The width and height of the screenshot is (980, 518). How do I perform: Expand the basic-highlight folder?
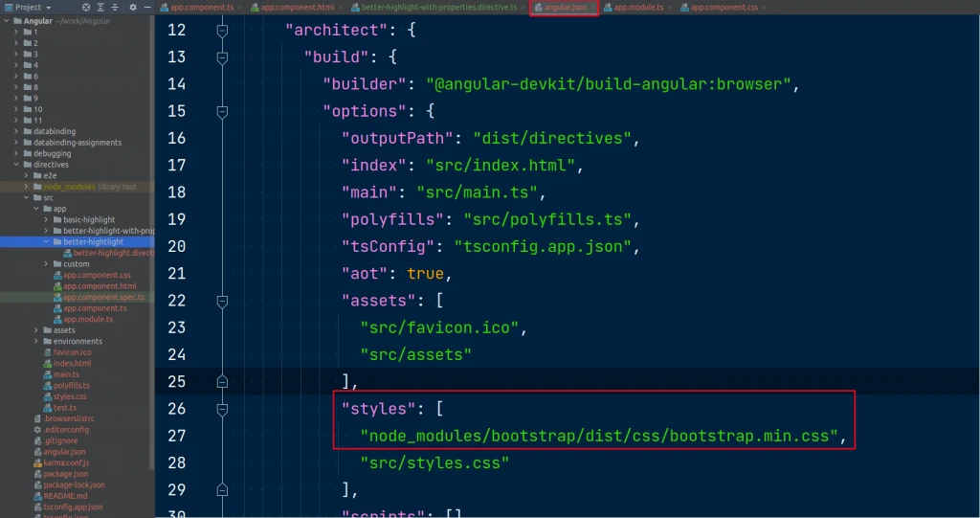(x=46, y=219)
